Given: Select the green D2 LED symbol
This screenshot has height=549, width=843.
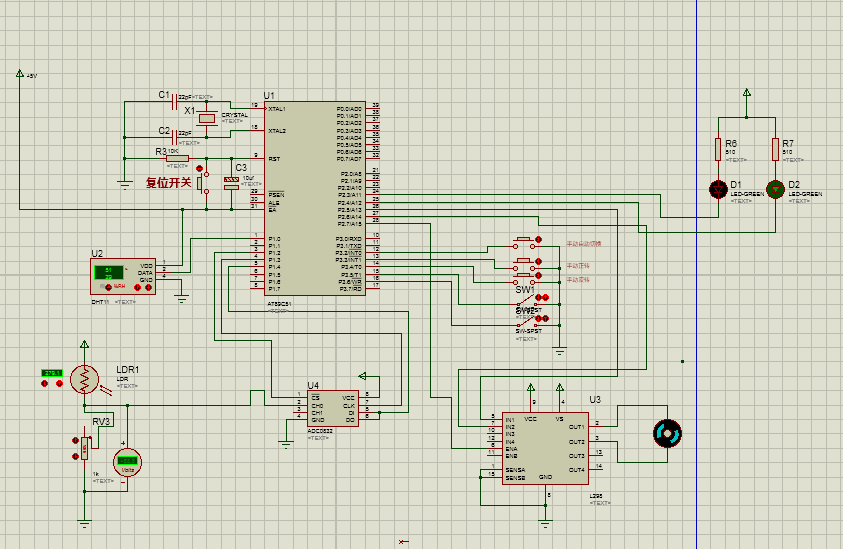Looking at the screenshot, I should (x=775, y=188).
